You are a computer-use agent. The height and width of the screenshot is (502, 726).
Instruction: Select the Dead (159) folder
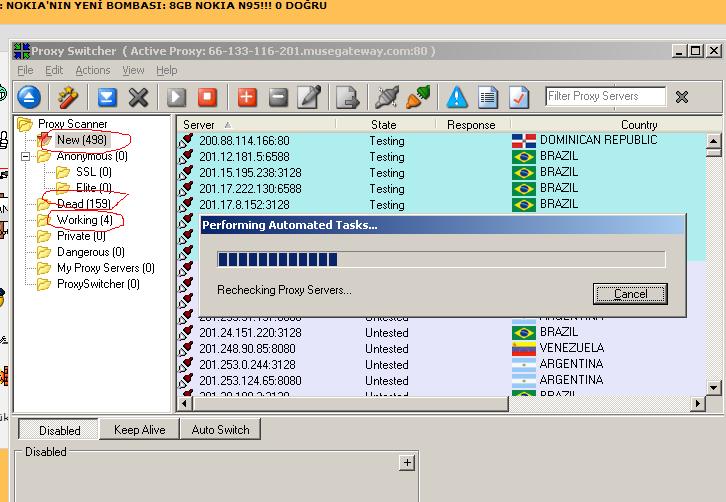pos(84,204)
